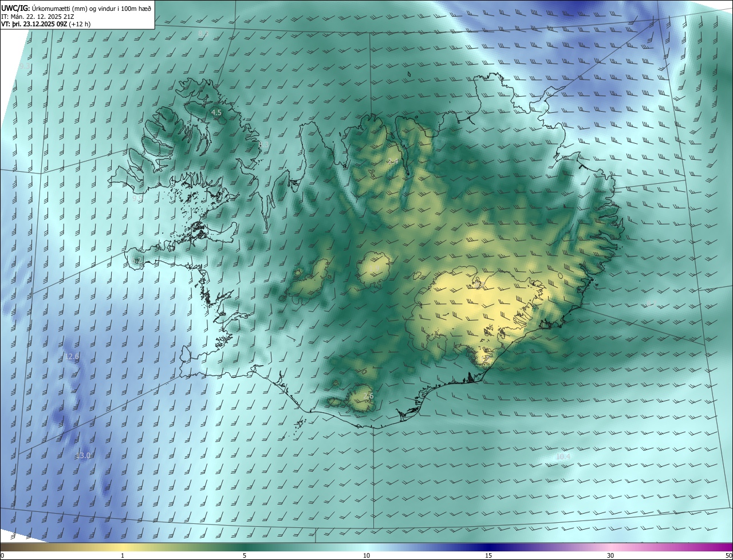Click the faint '9.9' value label
733x560 pixels.
pos(137,198)
